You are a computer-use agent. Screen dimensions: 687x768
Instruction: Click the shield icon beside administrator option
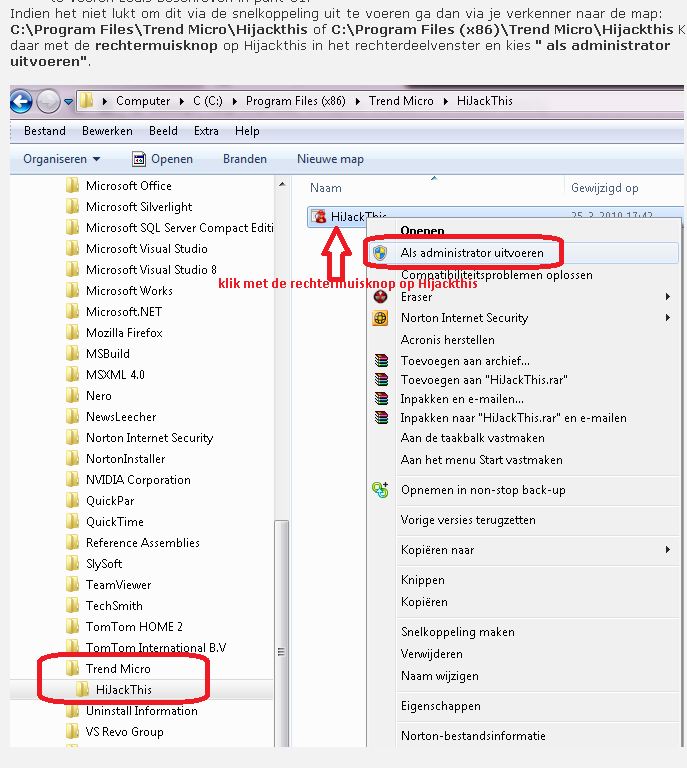click(x=380, y=253)
